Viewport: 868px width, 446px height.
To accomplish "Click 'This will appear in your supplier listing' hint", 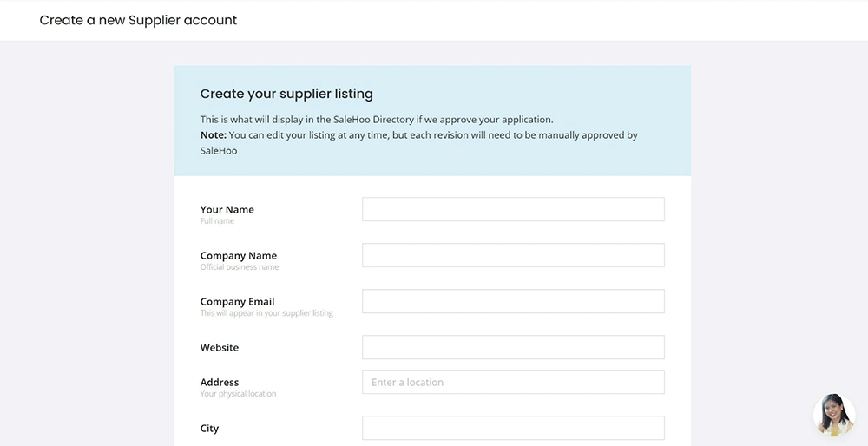I will [x=266, y=313].
